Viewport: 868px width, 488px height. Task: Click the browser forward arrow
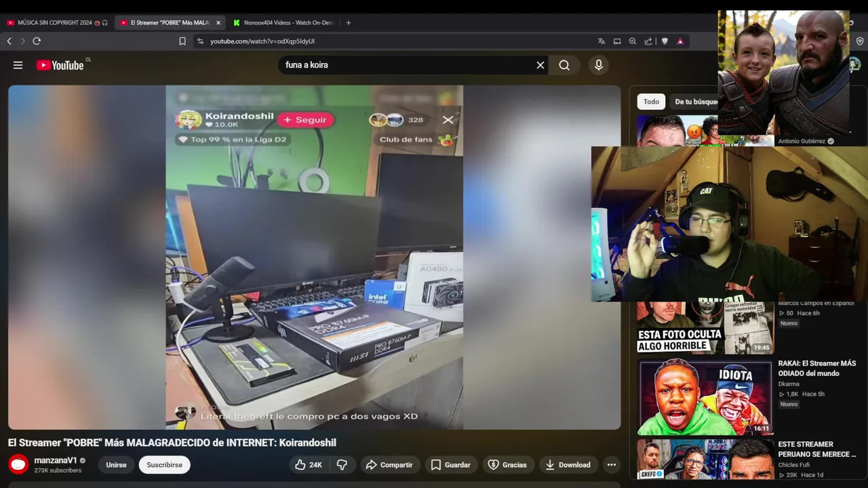(22, 41)
